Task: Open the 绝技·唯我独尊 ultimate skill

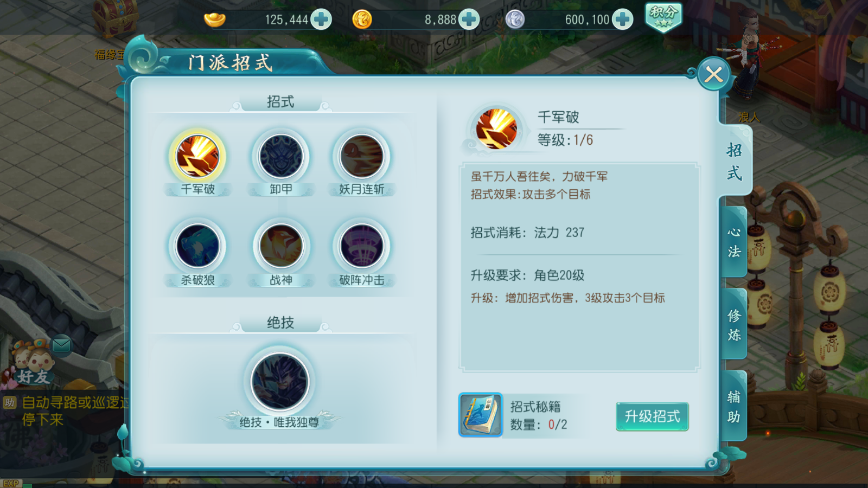Action: click(x=279, y=382)
